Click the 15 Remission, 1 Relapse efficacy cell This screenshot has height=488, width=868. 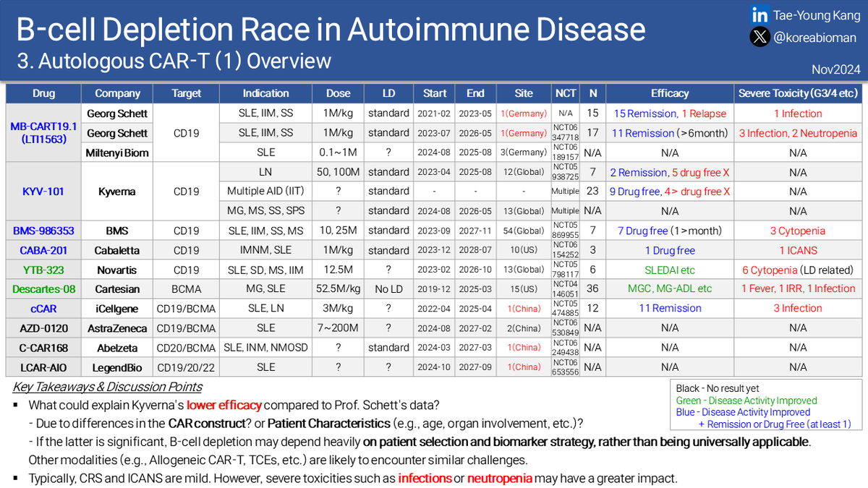(x=670, y=114)
